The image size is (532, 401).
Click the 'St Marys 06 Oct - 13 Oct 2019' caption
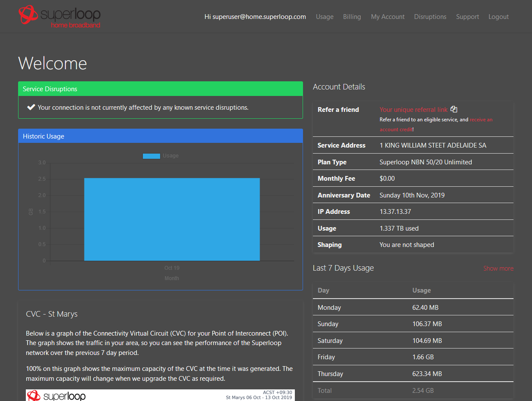(x=259, y=398)
